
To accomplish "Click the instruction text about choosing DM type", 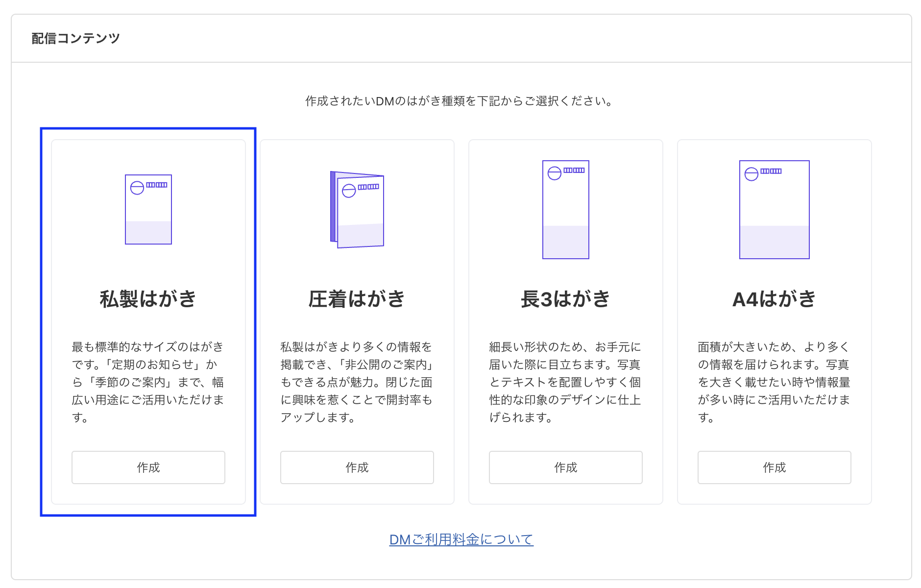I will tap(460, 101).
